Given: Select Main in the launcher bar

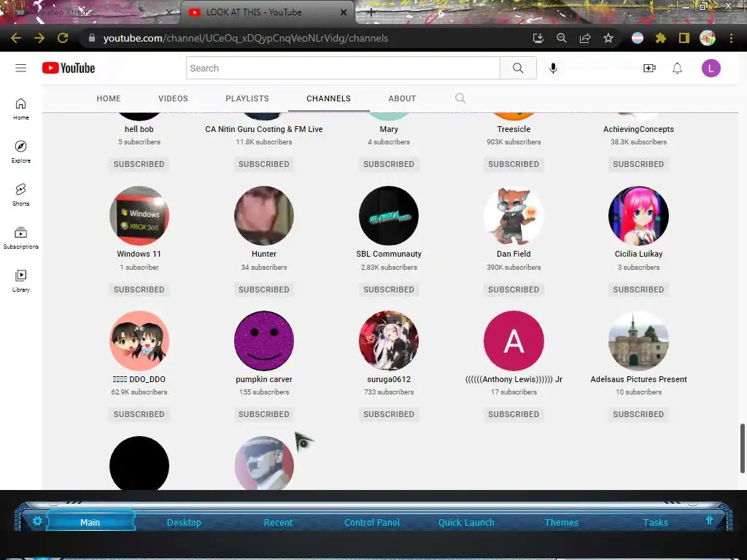Looking at the screenshot, I should (x=90, y=522).
